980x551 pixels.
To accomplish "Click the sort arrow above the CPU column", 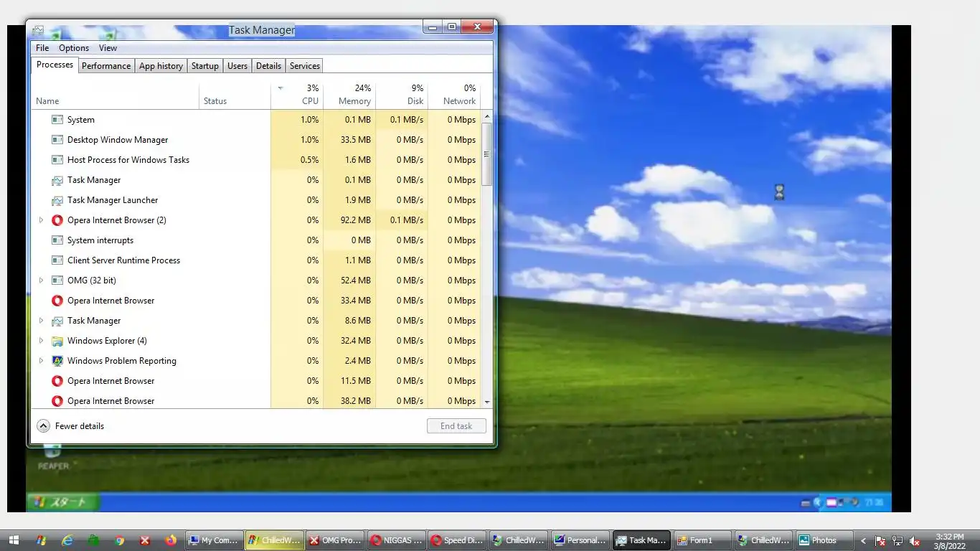I will pyautogui.click(x=281, y=88).
